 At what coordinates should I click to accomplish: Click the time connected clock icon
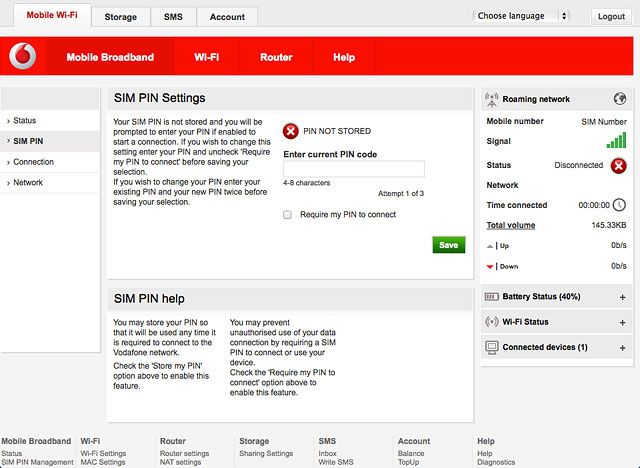(x=619, y=204)
